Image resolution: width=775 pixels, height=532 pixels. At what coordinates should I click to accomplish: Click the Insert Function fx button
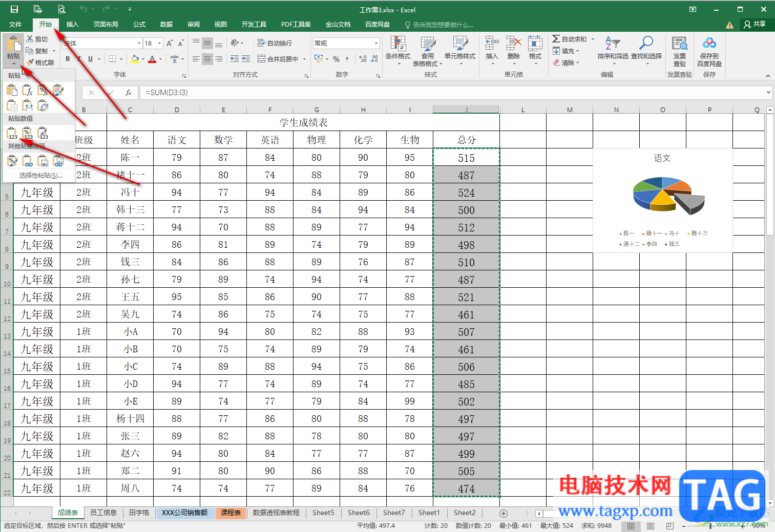129,93
